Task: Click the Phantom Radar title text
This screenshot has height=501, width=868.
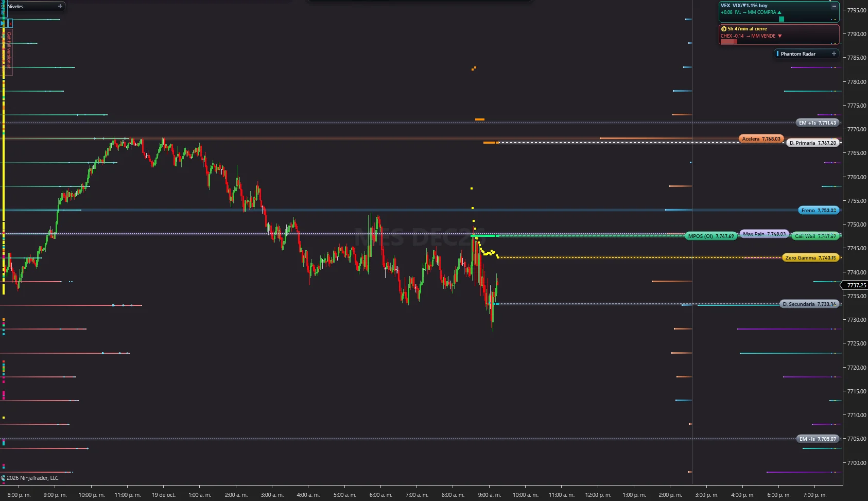Action: tap(798, 54)
